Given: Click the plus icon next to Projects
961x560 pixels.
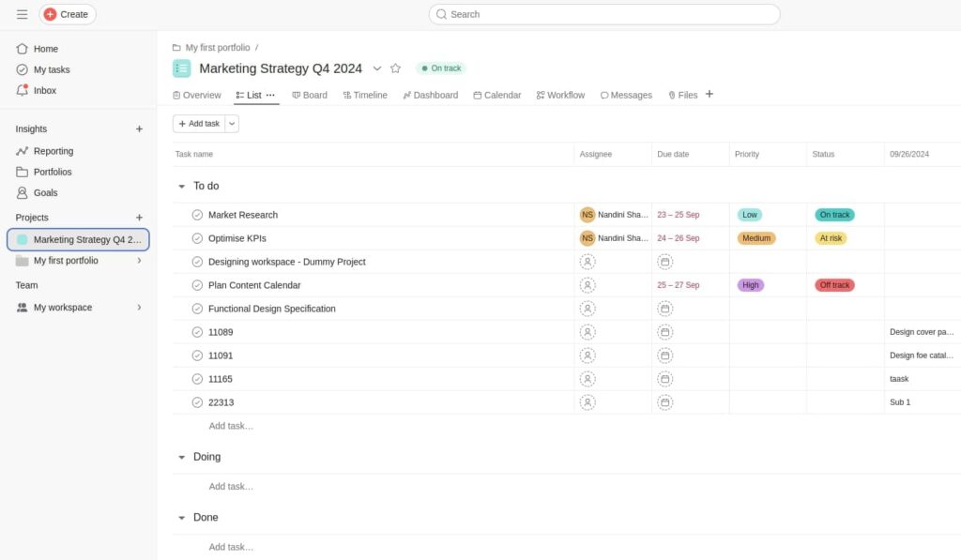Looking at the screenshot, I should tap(139, 218).
